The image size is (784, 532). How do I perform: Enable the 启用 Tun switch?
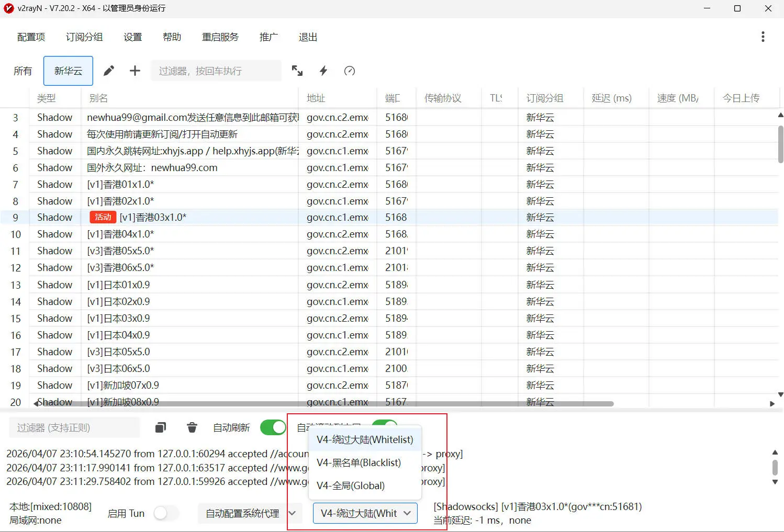[166, 513]
